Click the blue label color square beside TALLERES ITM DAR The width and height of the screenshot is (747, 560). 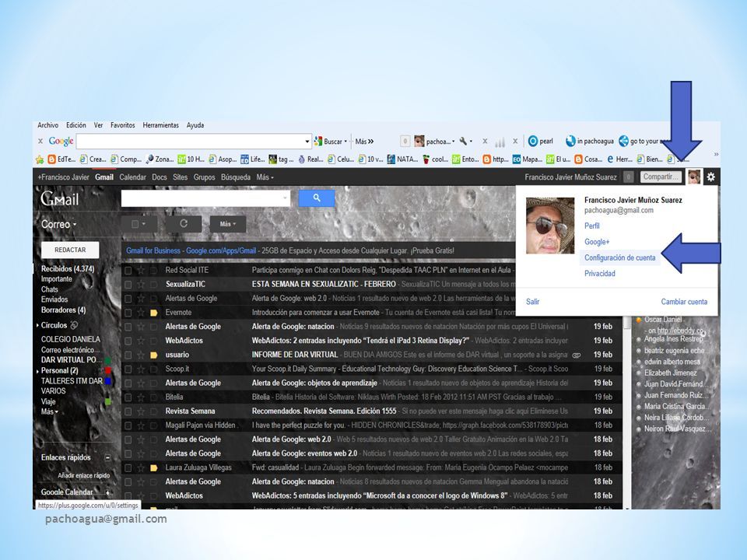pos(107,381)
